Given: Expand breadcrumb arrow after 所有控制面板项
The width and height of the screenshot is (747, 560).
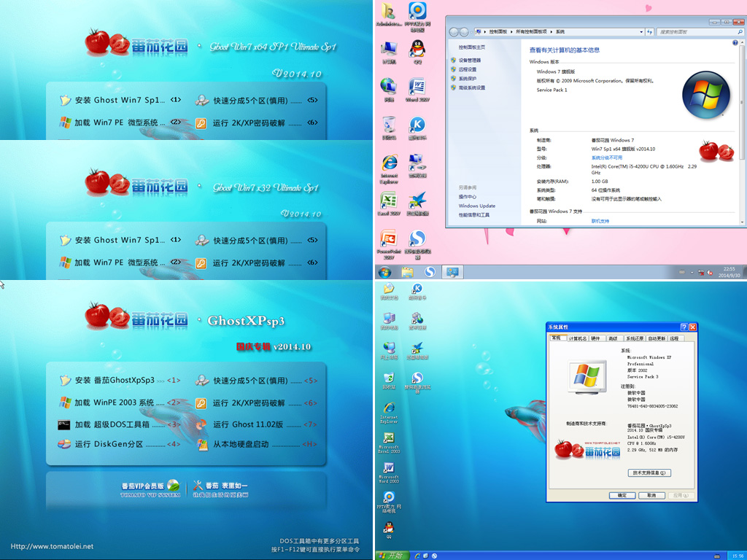Looking at the screenshot, I should [x=551, y=32].
